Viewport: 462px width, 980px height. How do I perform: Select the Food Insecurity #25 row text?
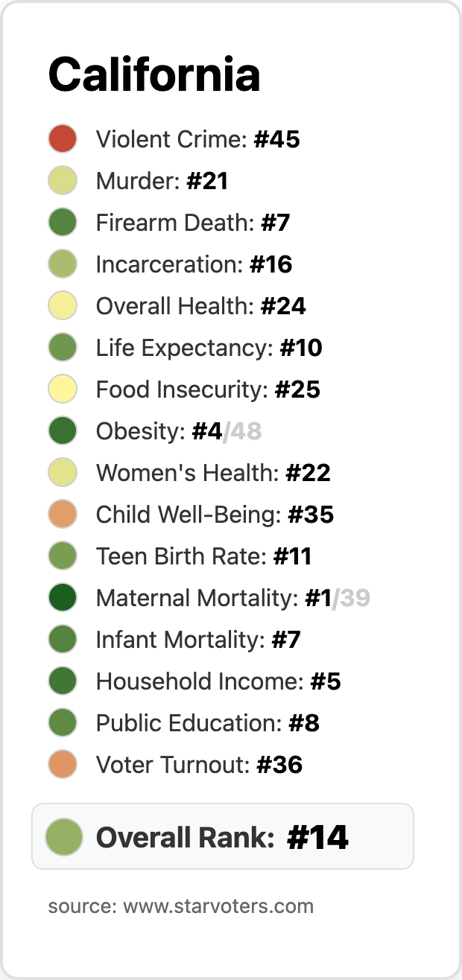pos(208,389)
